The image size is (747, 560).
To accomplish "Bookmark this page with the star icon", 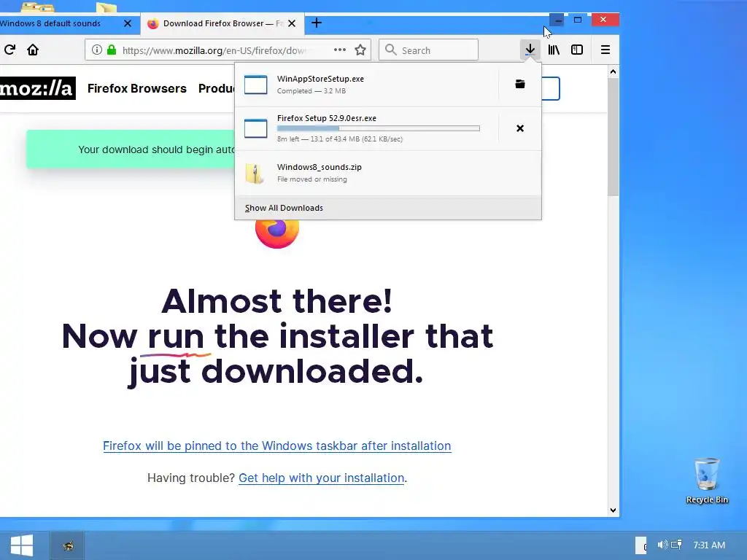I will [x=360, y=50].
